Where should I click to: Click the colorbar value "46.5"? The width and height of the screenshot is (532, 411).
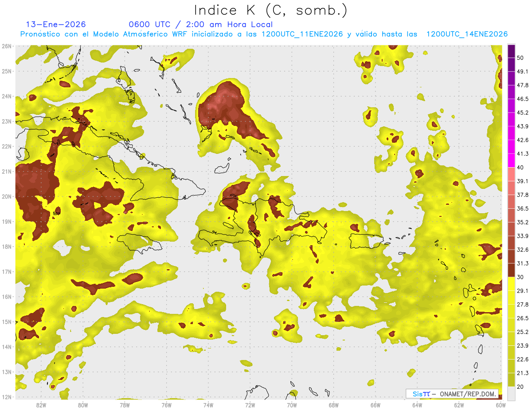523,99
